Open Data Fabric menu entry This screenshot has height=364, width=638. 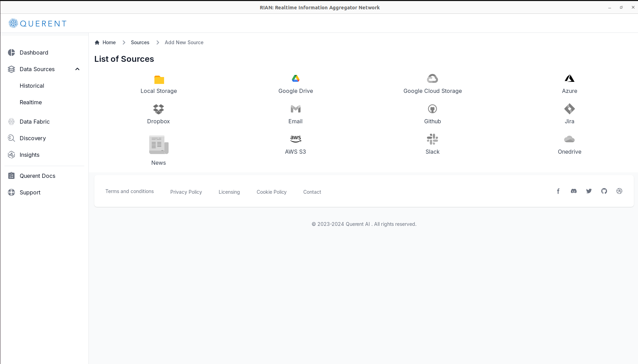[x=35, y=122]
